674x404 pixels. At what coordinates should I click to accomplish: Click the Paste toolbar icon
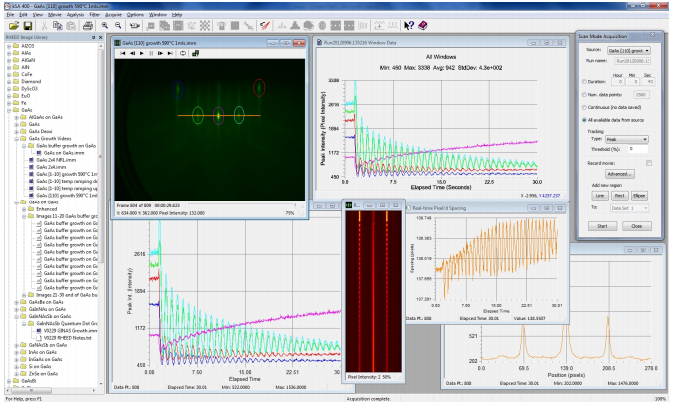click(x=71, y=26)
